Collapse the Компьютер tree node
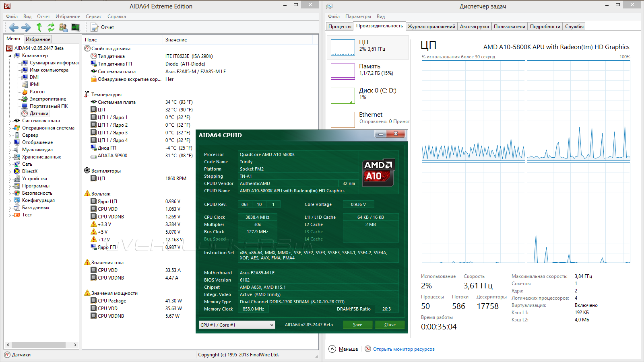Viewport: 644px width, 362px height. click(10, 56)
